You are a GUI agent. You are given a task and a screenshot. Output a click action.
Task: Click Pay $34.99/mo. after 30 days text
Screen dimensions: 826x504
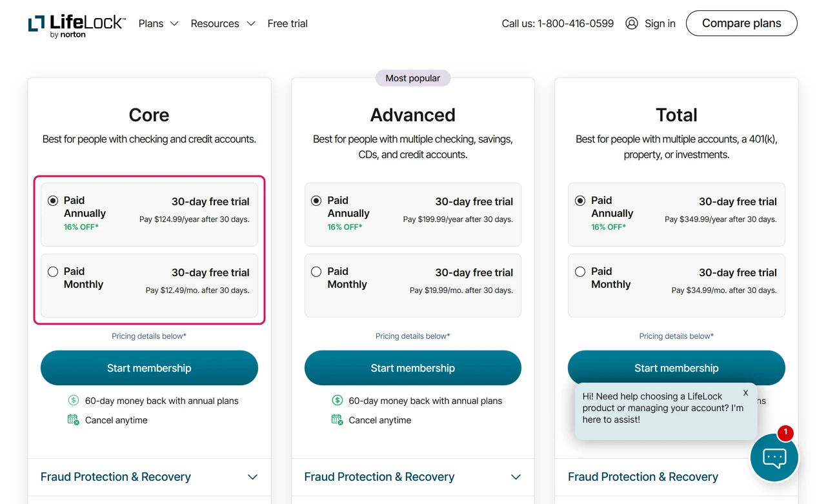click(x=724, y=290)
